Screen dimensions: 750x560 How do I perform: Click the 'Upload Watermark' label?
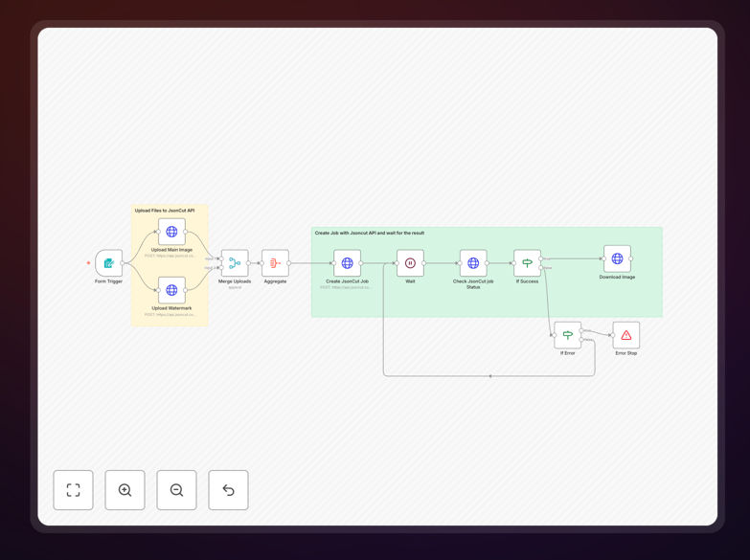171,308
